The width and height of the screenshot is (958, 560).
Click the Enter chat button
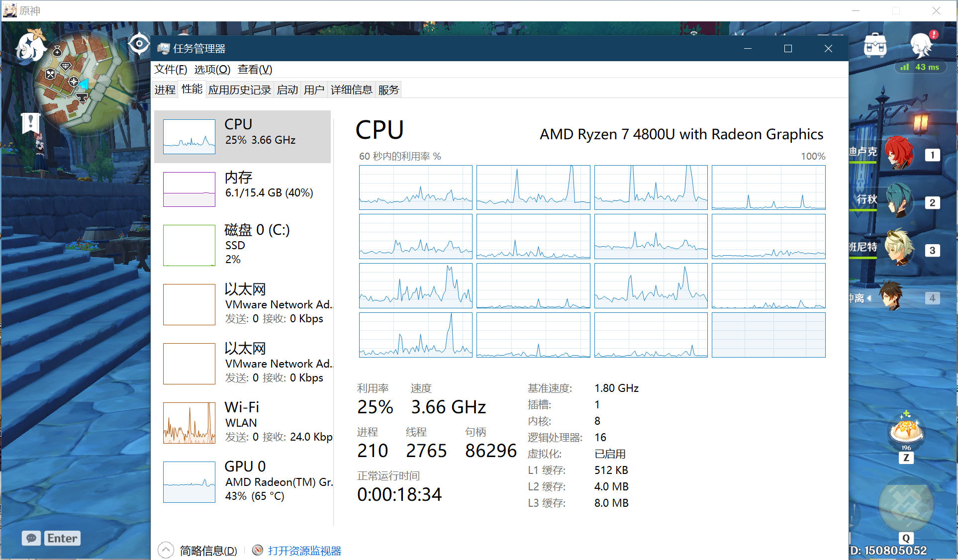coord(62,538)
